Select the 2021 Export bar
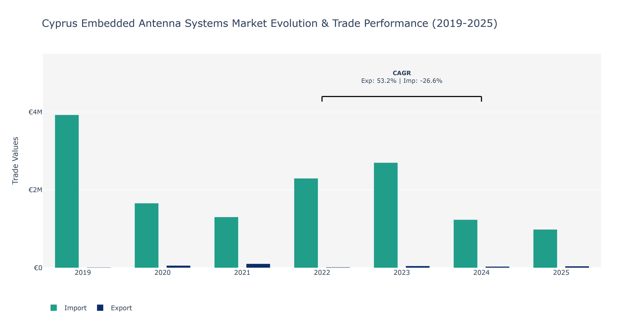This screenshot has width=644, height=322. 258,266
